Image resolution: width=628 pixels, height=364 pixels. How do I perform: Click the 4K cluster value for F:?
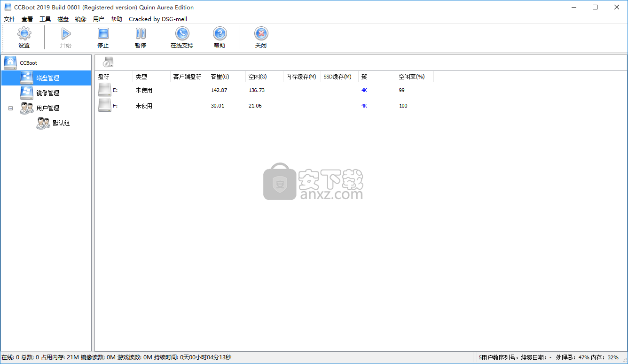tap(364, 106)
